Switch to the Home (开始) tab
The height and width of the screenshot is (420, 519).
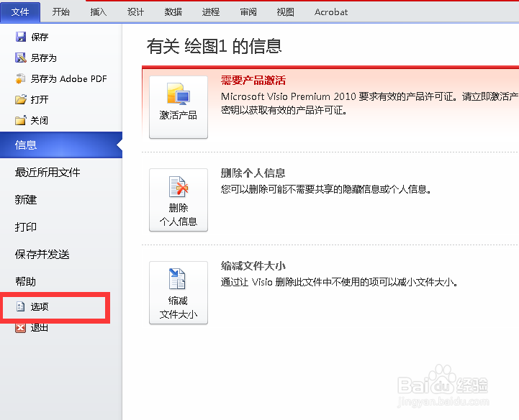coord(61,12)
